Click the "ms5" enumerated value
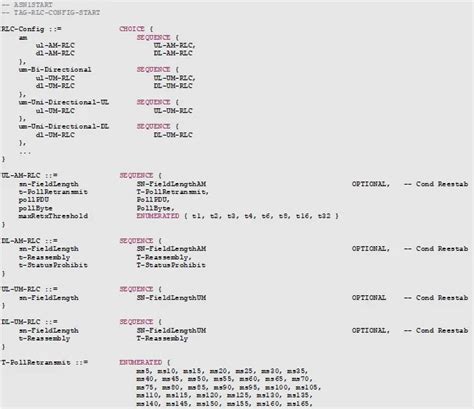Viewport: 474px width, 409px height. (143, 371)
